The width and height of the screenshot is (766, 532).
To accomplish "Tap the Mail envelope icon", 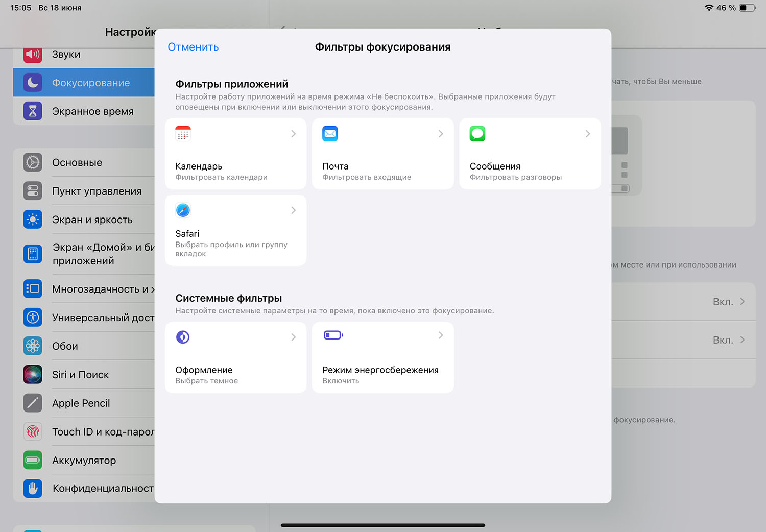I will click(x=330, y=134).
